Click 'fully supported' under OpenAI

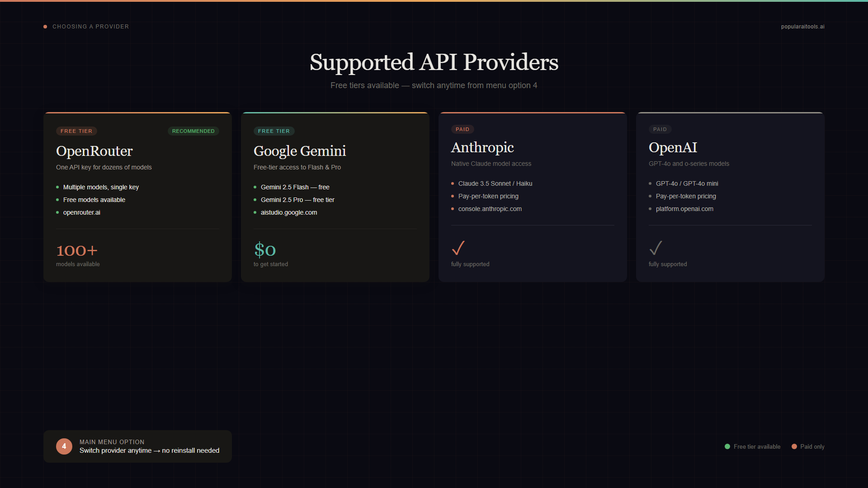668,264
